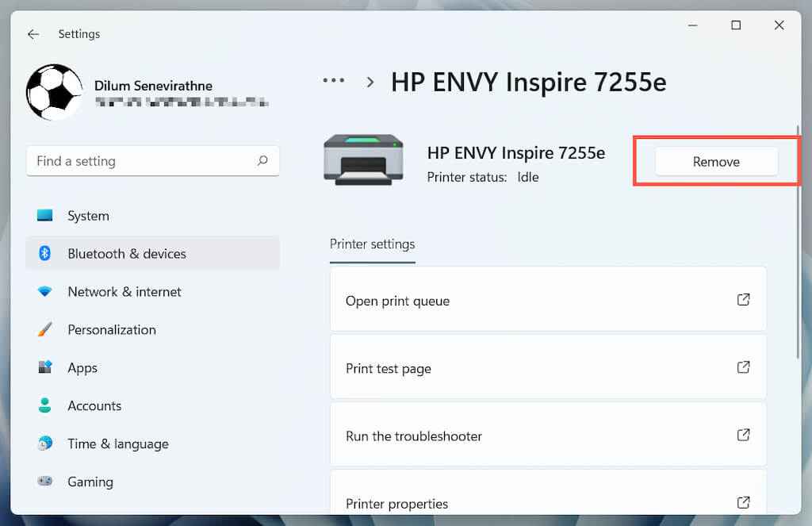Image resolution: width=812 pixels, height=526 pixels.
Task: Click the System monitor icon
Action: point(45,215)
